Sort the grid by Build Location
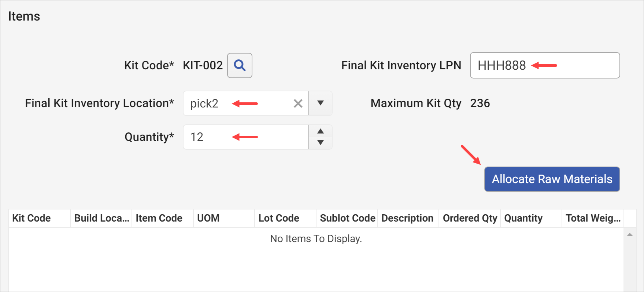644x292 pixels. (x=101, y=218)
